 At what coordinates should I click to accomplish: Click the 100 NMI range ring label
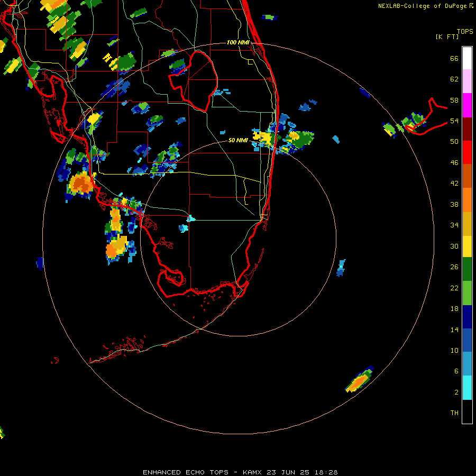[x=238, y=42]
